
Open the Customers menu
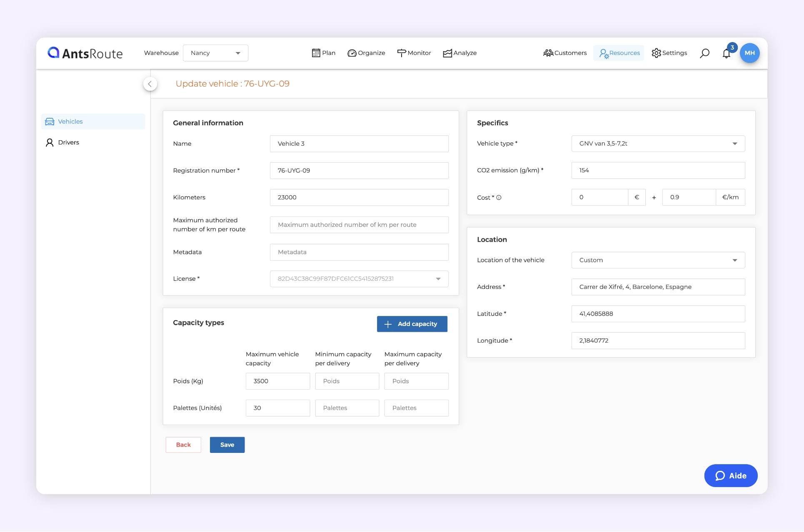pyautogui.click(x=565, y=53)
